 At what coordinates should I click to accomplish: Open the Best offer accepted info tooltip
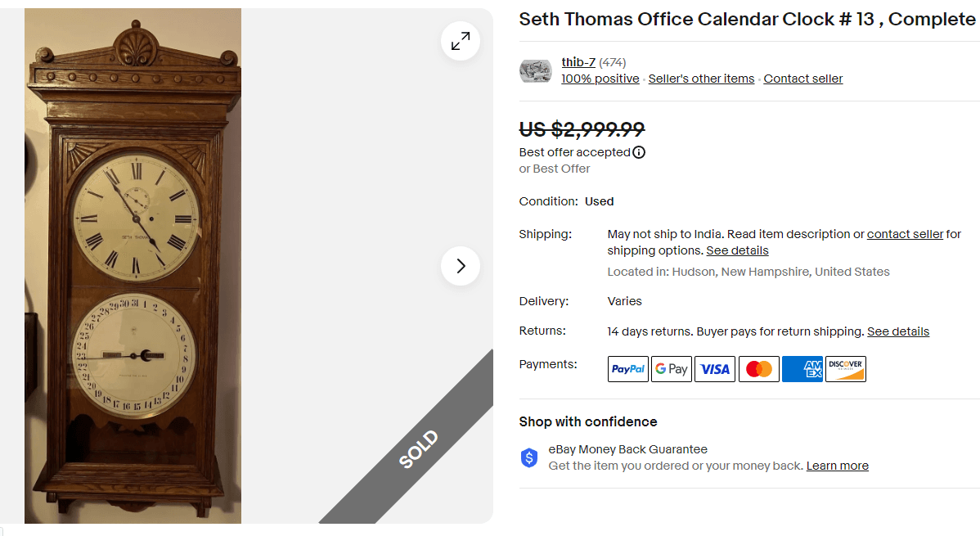click(638, 152)
